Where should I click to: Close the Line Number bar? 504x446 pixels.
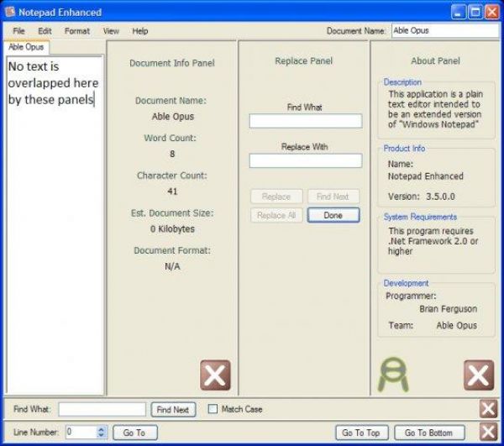point(488,432)
